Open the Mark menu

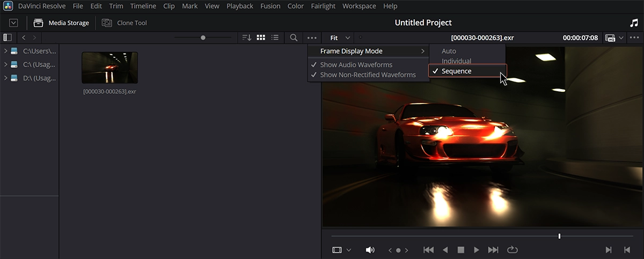tap(189, 6)
